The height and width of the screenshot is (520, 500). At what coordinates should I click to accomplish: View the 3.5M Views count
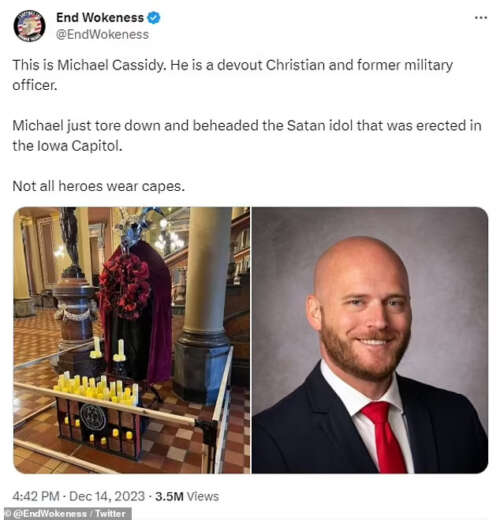[x=187, y=496]
